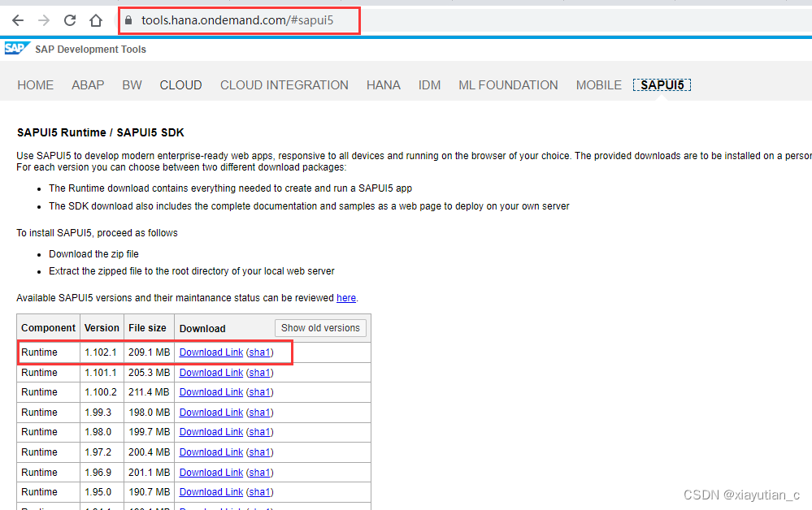Open sha1 link for version 1.99.3

260,413
